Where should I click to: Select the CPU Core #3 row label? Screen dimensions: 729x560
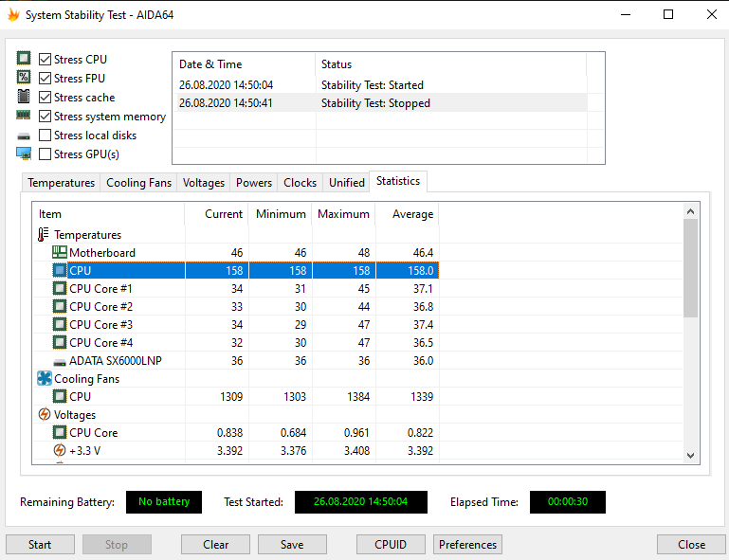[x=100, y=324]
